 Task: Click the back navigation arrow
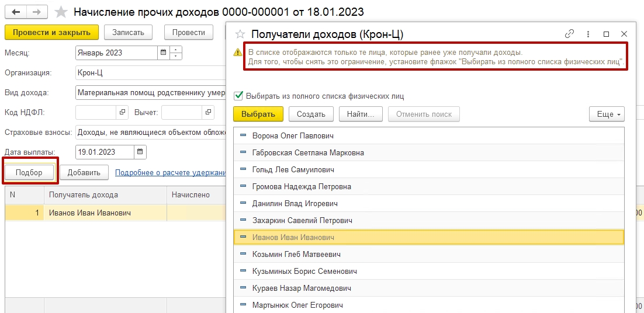[x=16, y=12]
